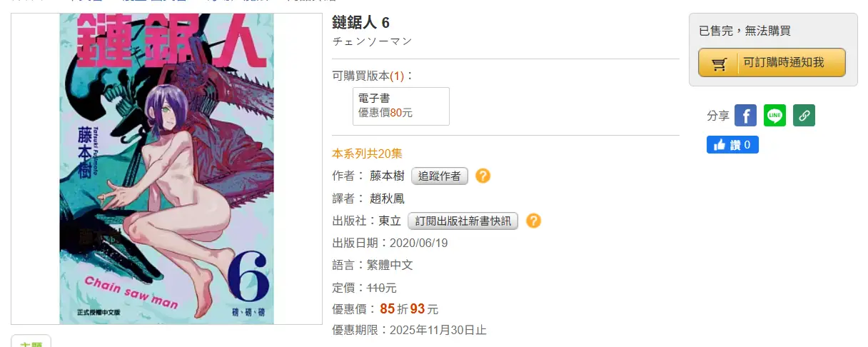Screen dimensions: 868x347
Task: Open help icon next to 訂閱出版社新書快訊
Action: (x=533, y=221)
